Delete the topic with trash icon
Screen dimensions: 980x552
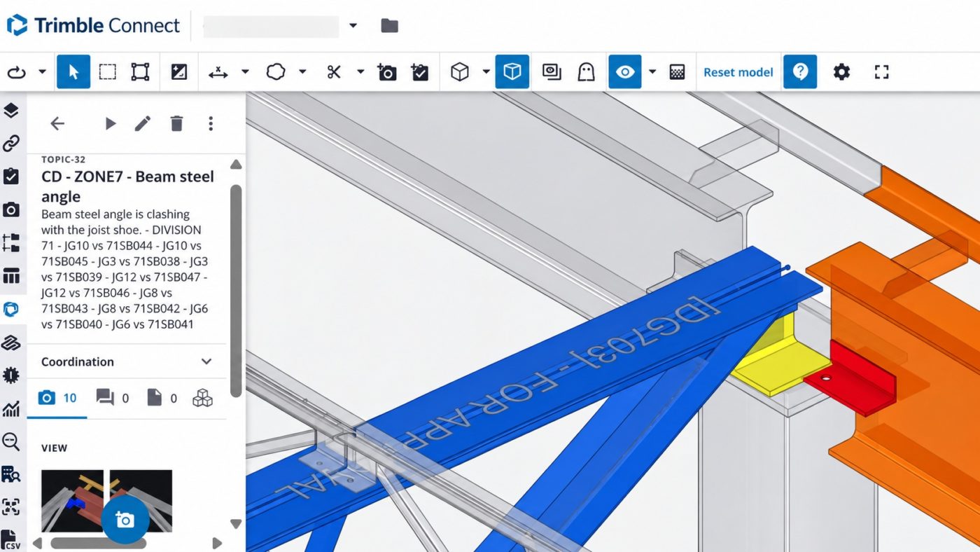click(176, 124)
